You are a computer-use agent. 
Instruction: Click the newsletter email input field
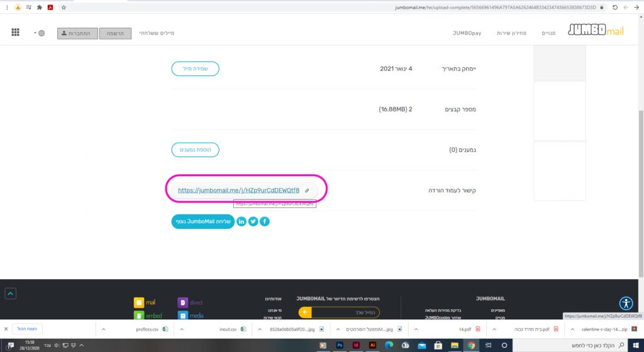tap(345, 312)
